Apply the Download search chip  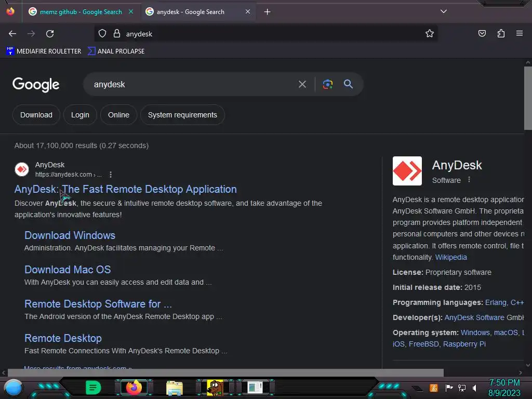coord(36,115)
